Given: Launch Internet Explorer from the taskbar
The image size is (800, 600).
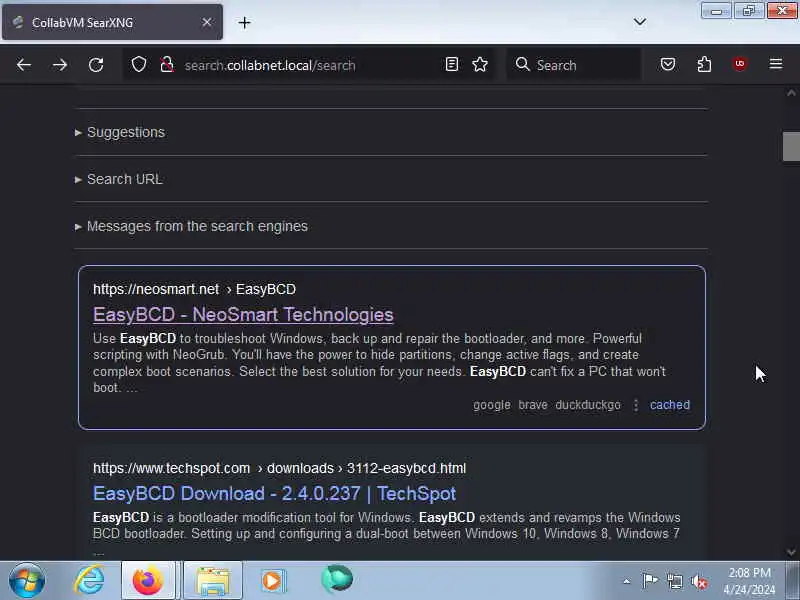Looking at the screenshot, I should 90,581.
